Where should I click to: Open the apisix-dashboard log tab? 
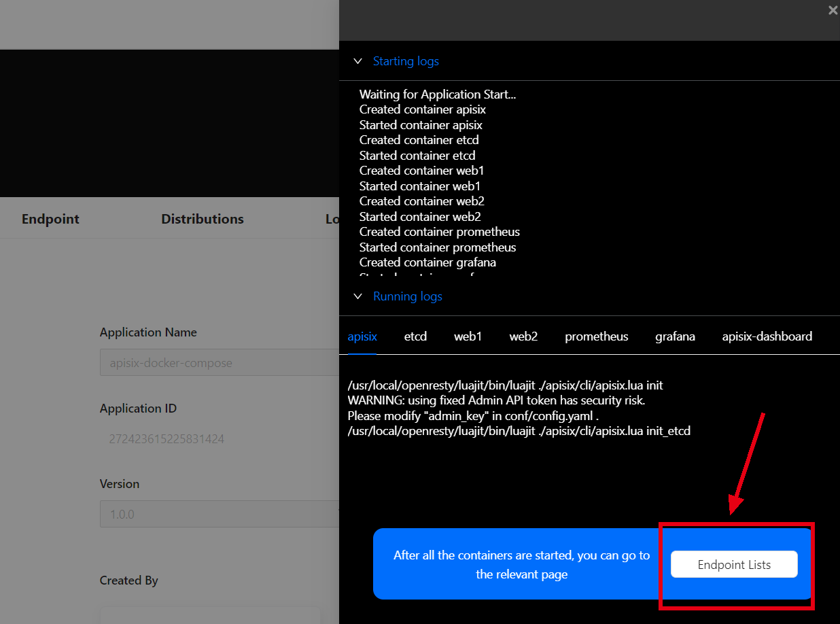pos(767,336)
